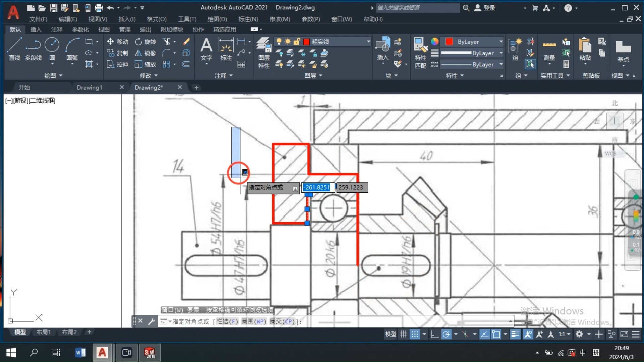Open the 文件(F) menu

(x=38, y=19)
